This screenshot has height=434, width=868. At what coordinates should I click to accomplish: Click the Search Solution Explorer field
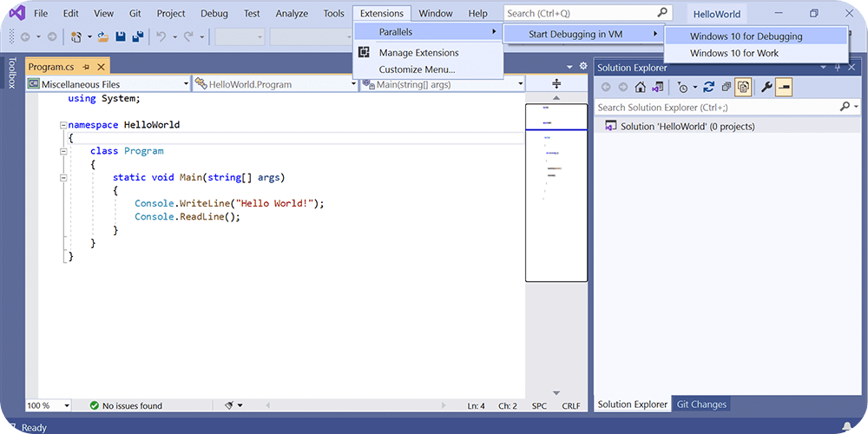[716, 107]
